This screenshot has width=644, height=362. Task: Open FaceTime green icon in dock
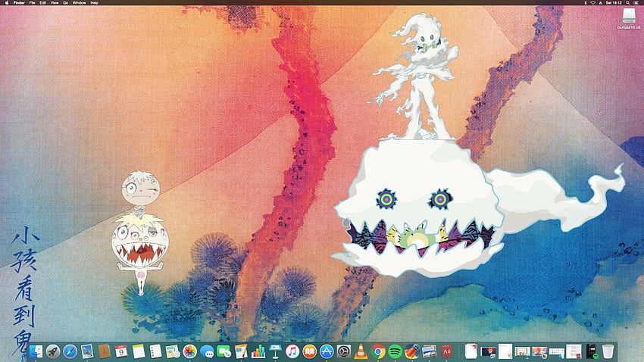click(224, 351)
